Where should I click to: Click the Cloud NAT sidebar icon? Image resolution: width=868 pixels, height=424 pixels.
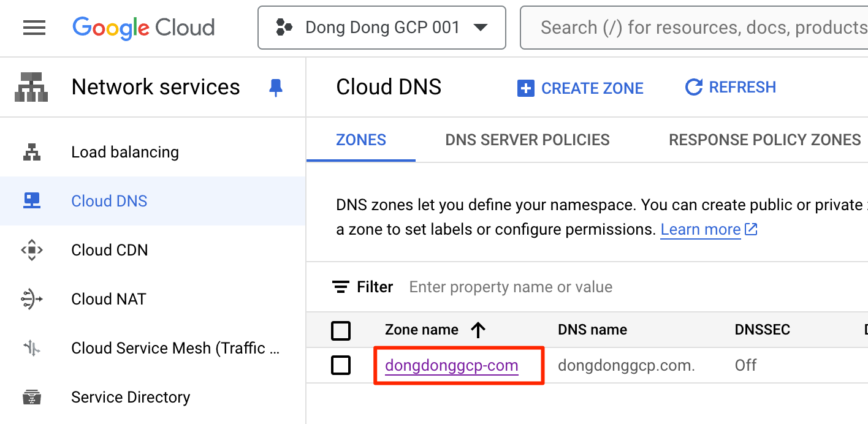32,299
